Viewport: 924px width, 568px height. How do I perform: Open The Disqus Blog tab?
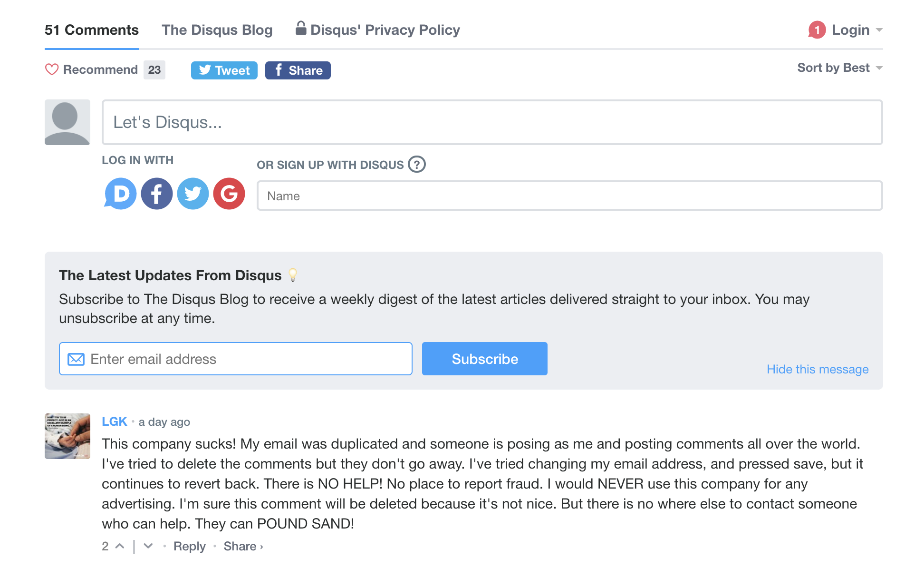pos(217,30)
